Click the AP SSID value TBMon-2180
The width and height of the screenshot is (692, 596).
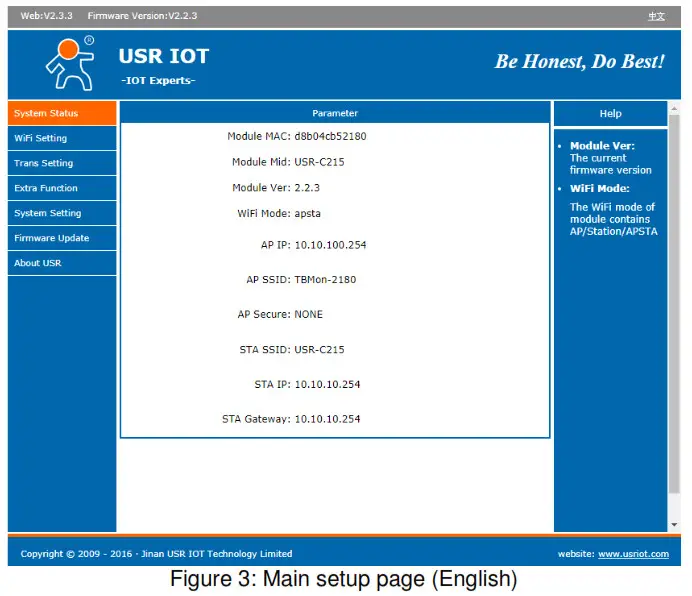[325, 279]
